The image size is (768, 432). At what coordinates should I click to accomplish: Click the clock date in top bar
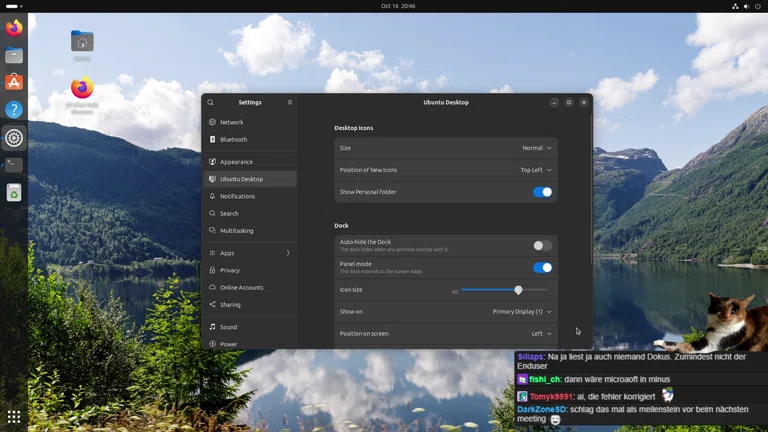click(398, 6)
